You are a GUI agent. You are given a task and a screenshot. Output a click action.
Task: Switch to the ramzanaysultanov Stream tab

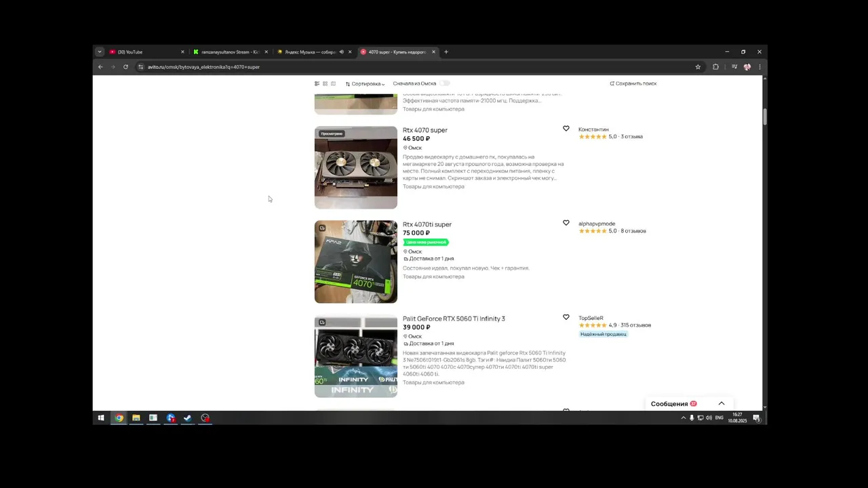[x=229, y=52]
